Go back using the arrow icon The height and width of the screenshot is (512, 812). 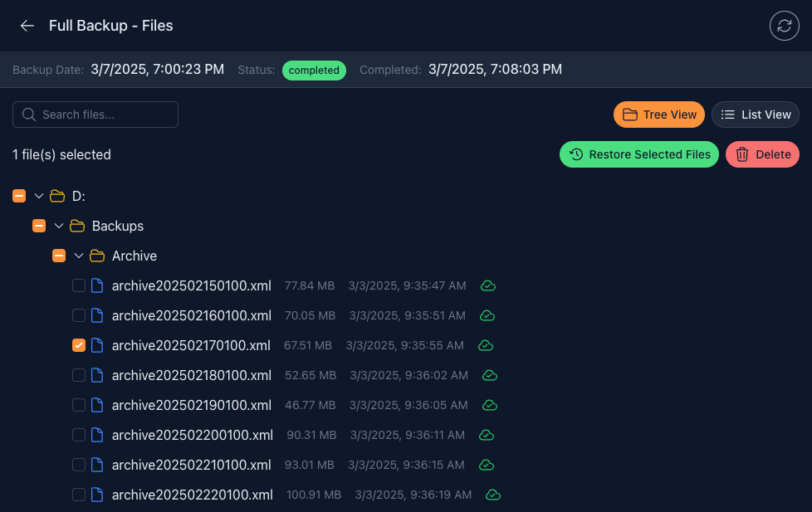tap(27, 26)
